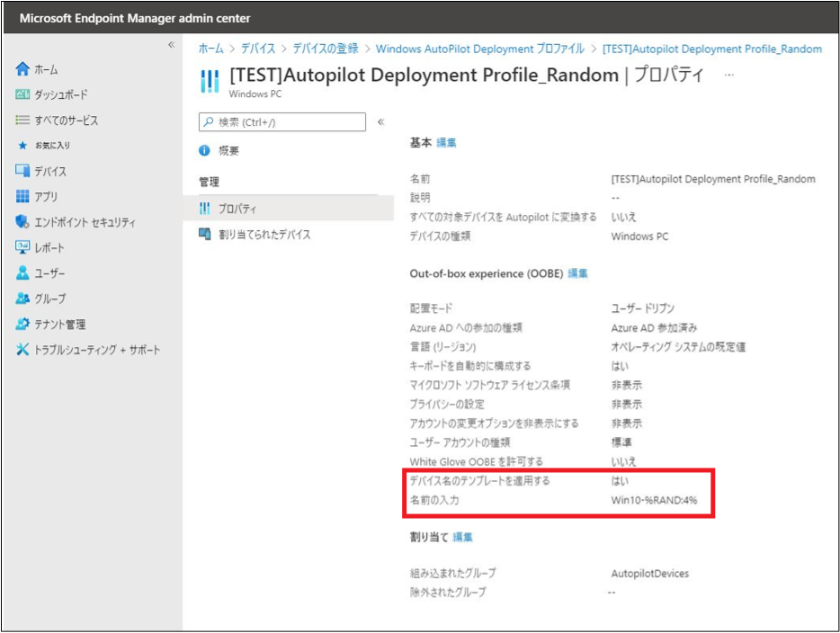Select オペレーティング システムの既定値 language value
The image size is (840, 633).
click(x=678, y=347)
